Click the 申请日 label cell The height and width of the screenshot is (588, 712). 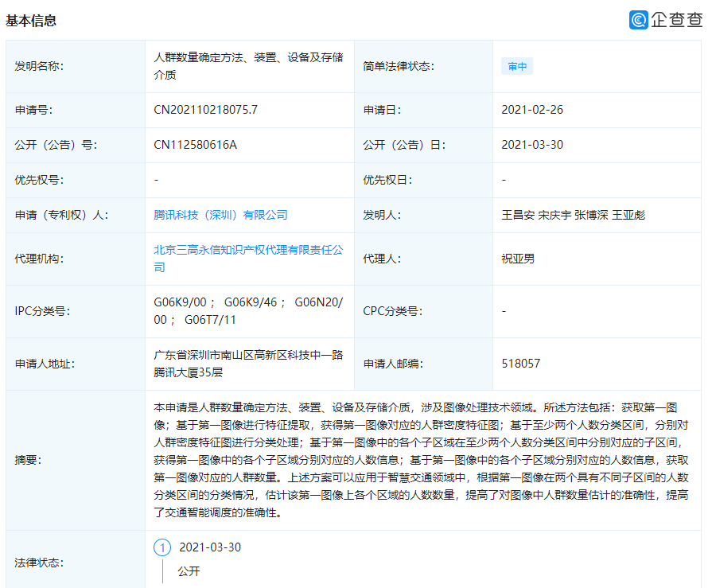pyautogui.click(x=424, y=110)
